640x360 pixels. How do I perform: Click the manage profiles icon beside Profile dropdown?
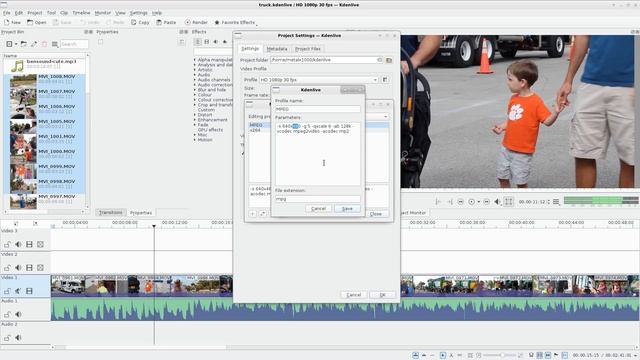(385, 80)
